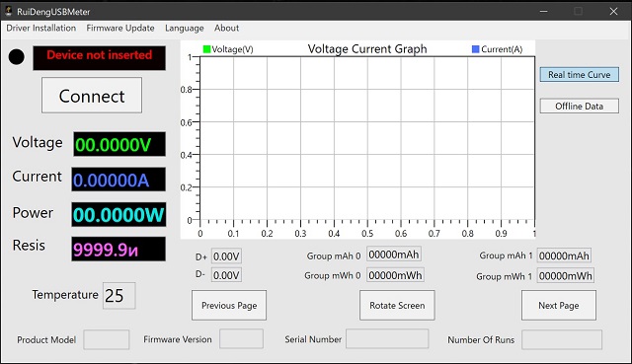Image resolution: width=632 pixels, height=364 pixels.
Task: Click the green Voltage(V) legend swatch
Action: tap(206, 49)
